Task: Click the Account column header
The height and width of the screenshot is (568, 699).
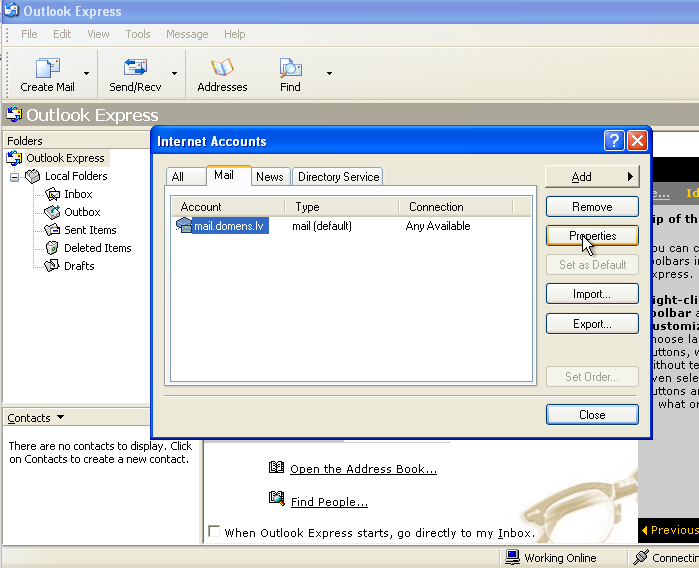Action: [x=228, y=207]
